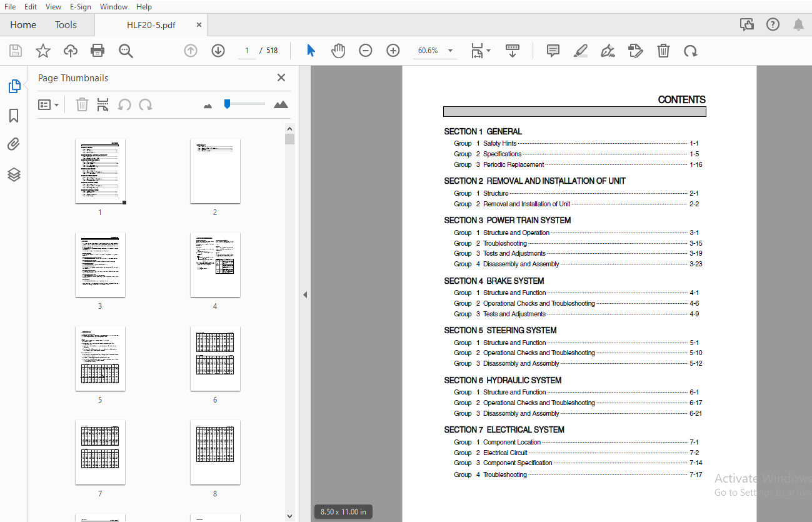Open the Help menu
This screenshot has height=522, width=812.
(x=144, y=6)
